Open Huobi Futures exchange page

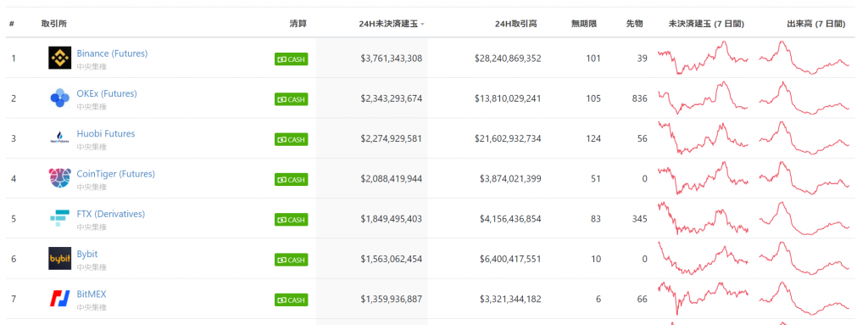pyautogui.click(x=106, y=134)
